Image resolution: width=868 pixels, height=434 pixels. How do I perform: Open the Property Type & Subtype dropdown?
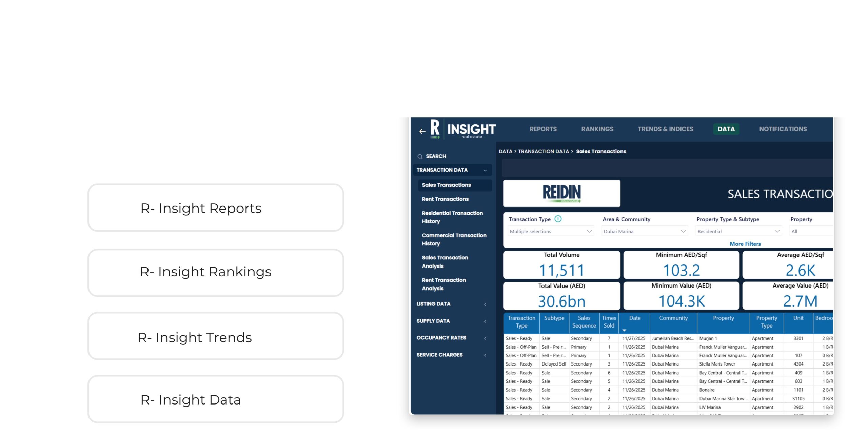click(739, 231)
